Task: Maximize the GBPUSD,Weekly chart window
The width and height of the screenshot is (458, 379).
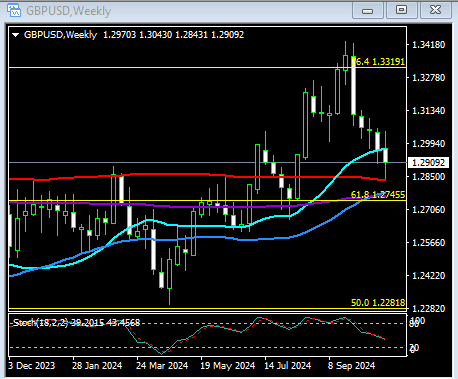Action: 401,10
